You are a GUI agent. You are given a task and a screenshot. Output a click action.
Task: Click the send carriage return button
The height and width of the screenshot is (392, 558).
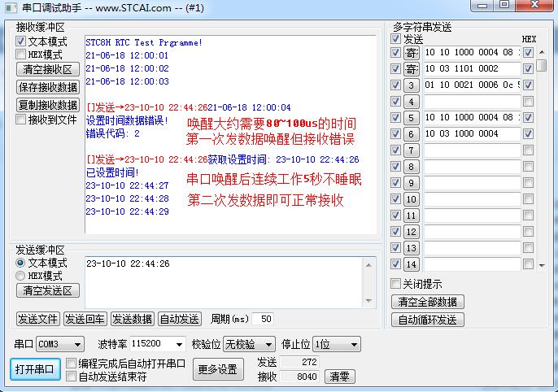(85, 319)
